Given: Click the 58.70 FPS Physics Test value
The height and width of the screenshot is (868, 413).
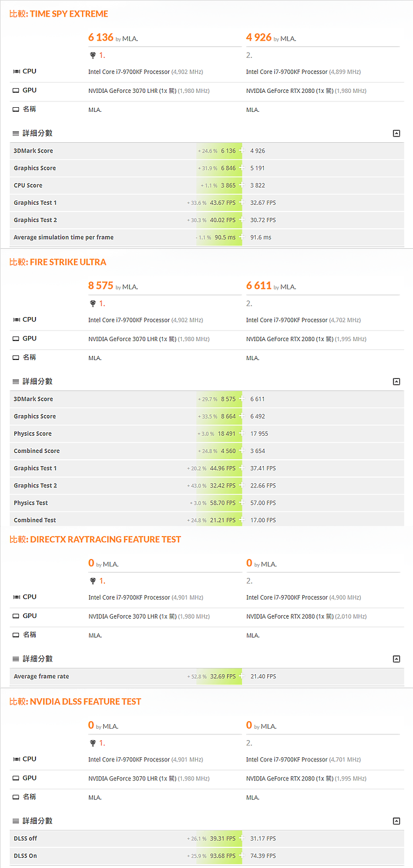Looking at the screenshot, I should [x=223, y=503].
